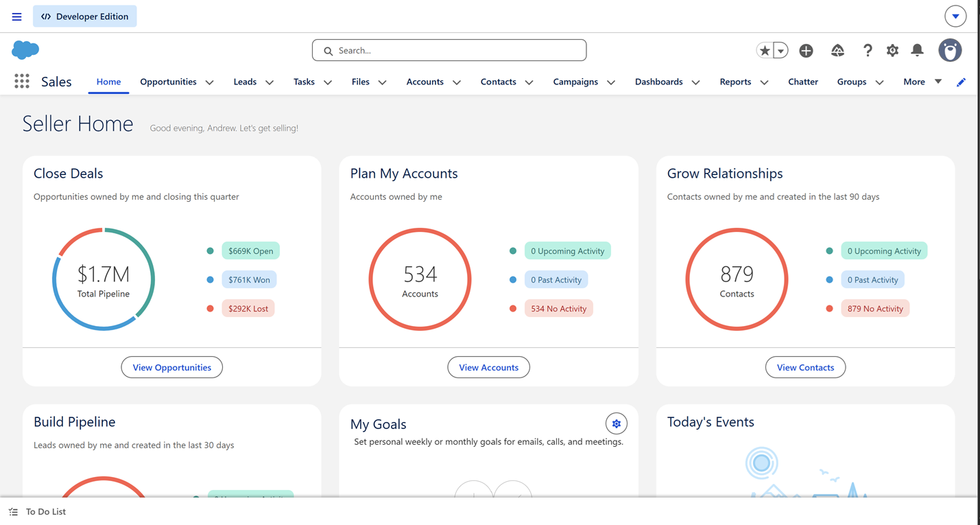Expand the Opportunities tab dropdown chevron

click(210, 82)
